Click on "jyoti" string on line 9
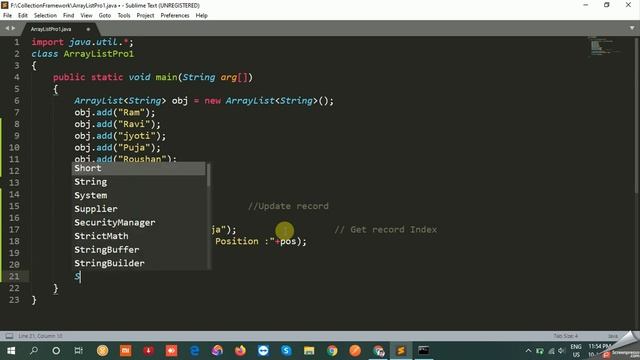Viewport: 640px width, 360px height. coord(137,136)
